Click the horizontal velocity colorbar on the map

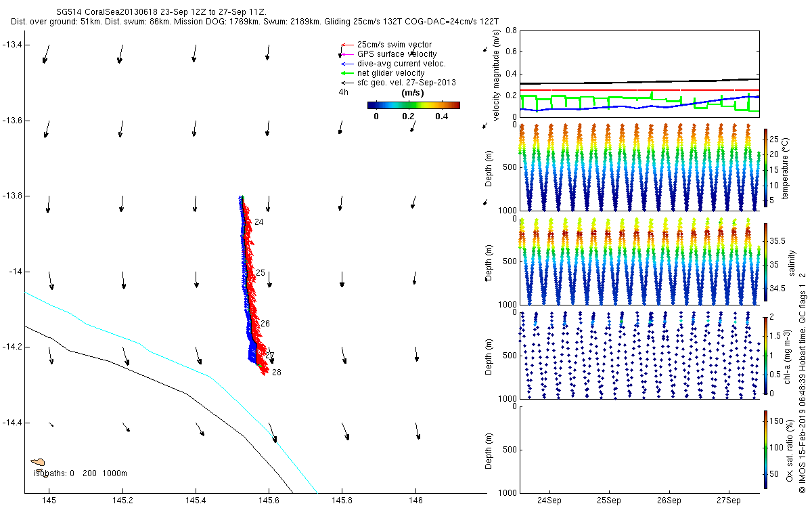point(413,105)
